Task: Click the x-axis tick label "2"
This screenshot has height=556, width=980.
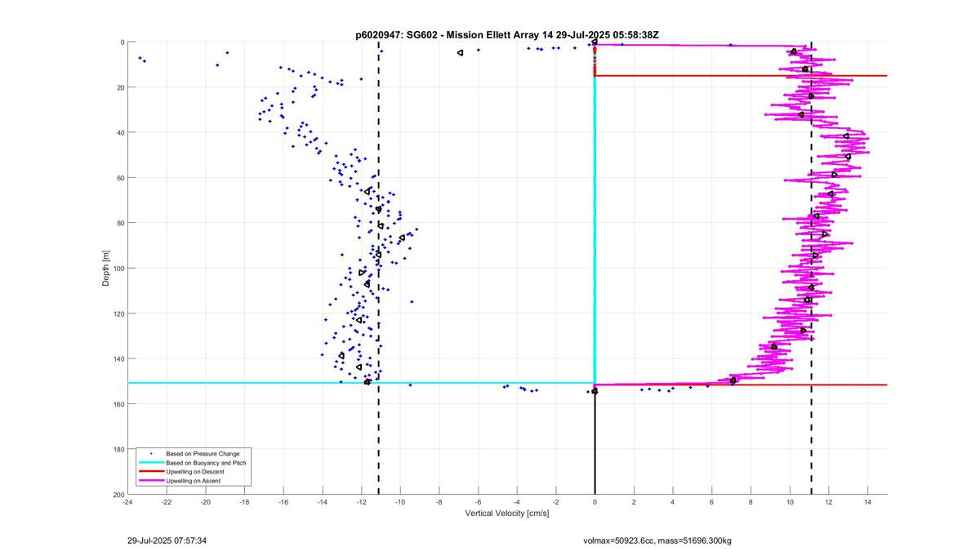Action: click(634, 502)
